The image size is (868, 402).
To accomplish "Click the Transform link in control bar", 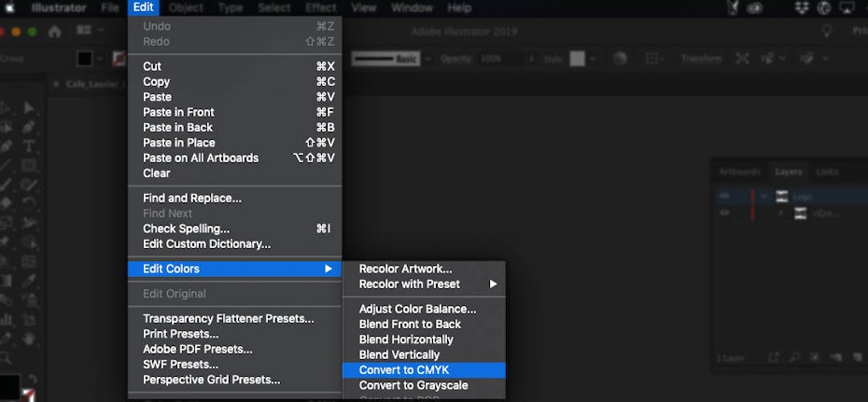I will pyautogui.click(x=701, y=59).
